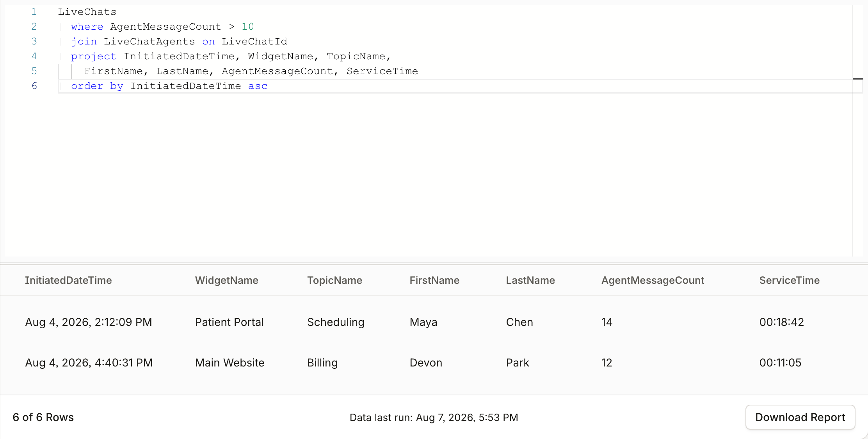Viewport: 868px width, 439px height.
Task: Click 'where' keyword in query line 2
Action: (x=87, y=27)
